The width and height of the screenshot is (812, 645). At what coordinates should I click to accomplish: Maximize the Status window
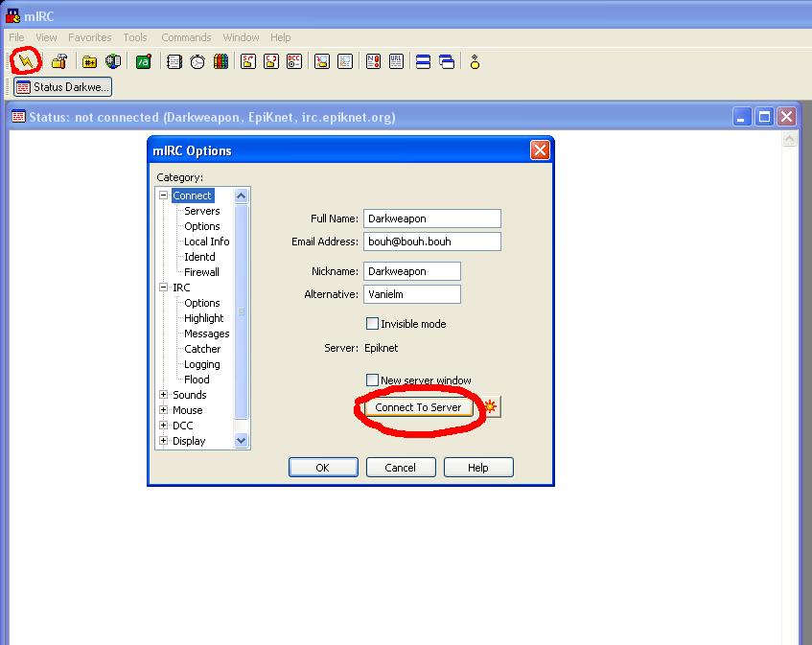pyautogui.click(x=764, y=117)
